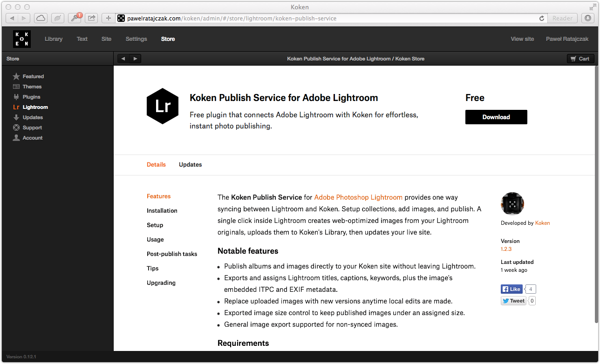Jump to the Installation section

[162, 211]
